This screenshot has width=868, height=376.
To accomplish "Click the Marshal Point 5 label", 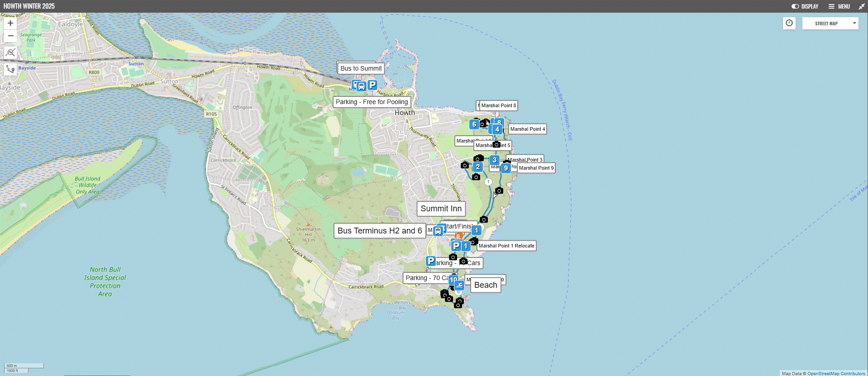I will click(x=493, y=145).
